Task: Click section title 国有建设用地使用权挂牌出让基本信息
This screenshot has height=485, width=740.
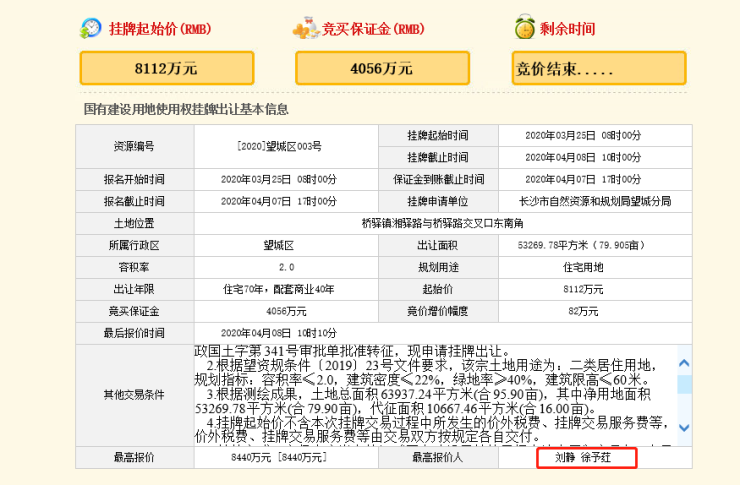Action: (186, 109)
